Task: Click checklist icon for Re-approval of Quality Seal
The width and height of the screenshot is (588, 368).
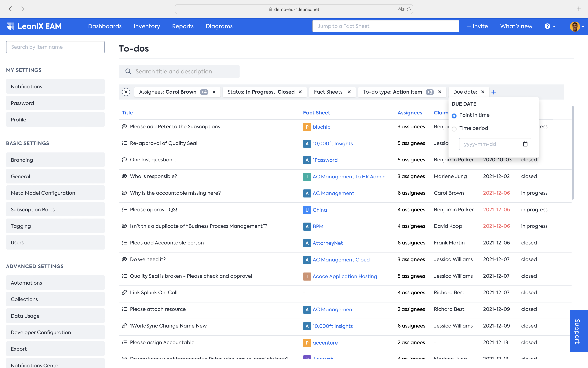Action: click(x=124, y=143)
